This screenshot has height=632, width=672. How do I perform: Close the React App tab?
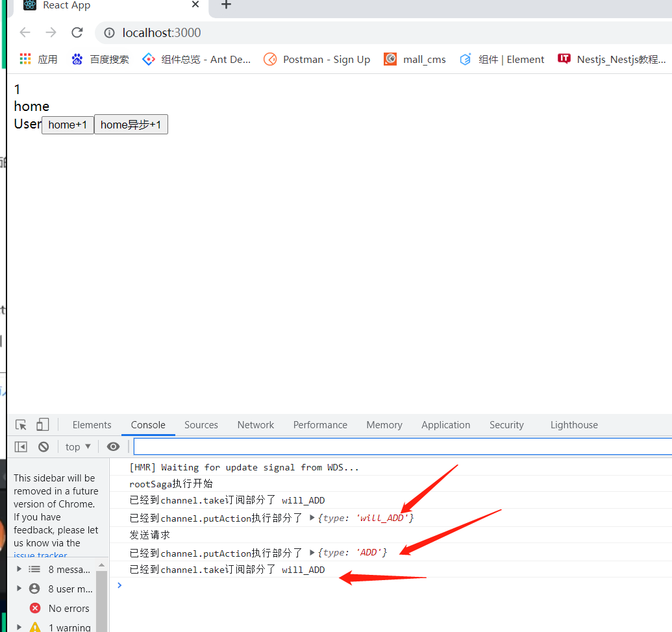click(195, 5)
